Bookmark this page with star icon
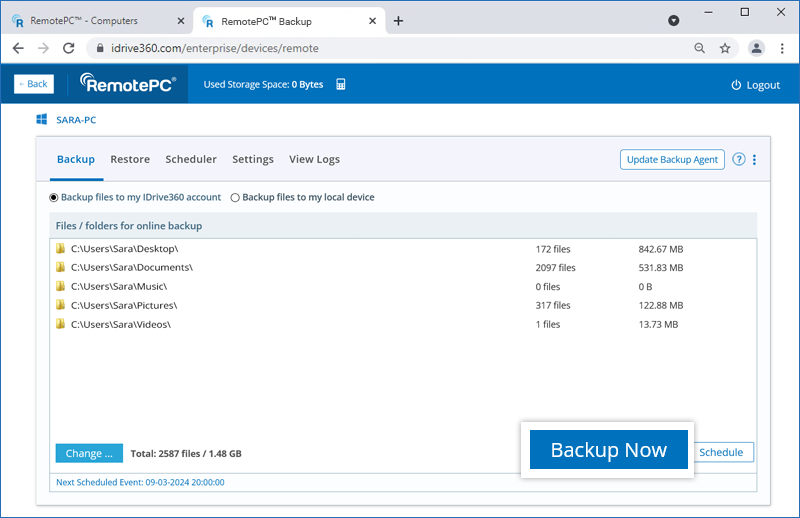800x518 pixels. 725,47
